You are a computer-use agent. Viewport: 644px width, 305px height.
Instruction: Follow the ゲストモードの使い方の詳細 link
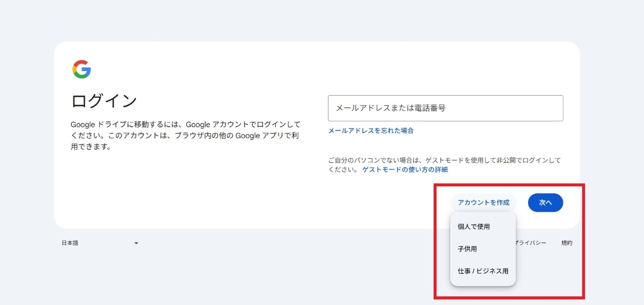pos(405,170)
